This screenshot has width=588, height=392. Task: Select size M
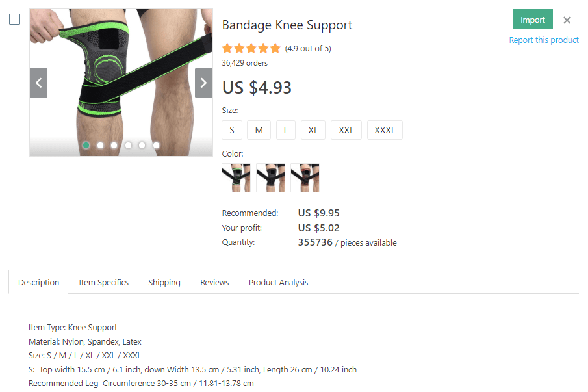point(259,130)
